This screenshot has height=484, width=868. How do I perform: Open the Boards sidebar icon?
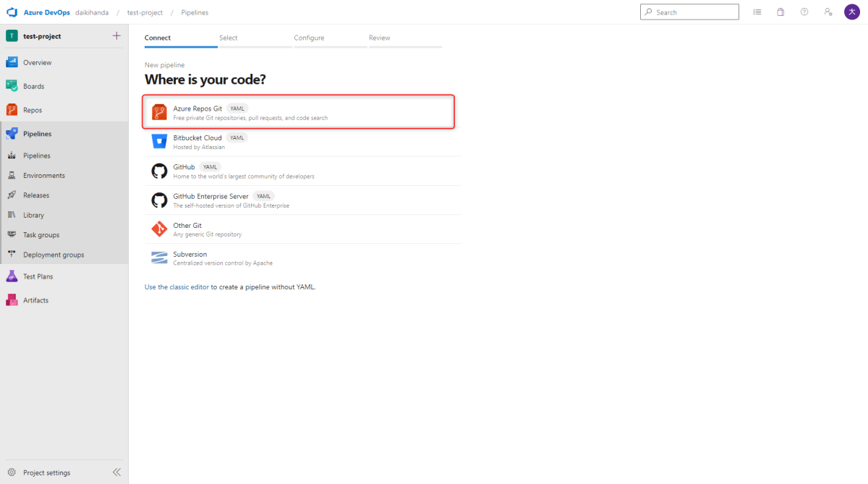12,86
